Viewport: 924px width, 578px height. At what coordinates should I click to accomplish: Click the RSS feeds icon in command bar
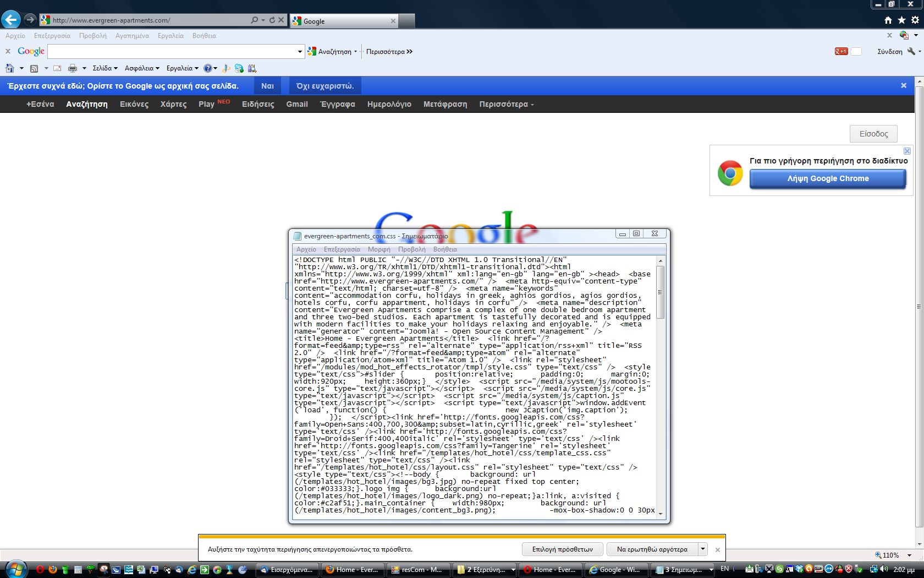pyautogui.click(x=34, y=68)
